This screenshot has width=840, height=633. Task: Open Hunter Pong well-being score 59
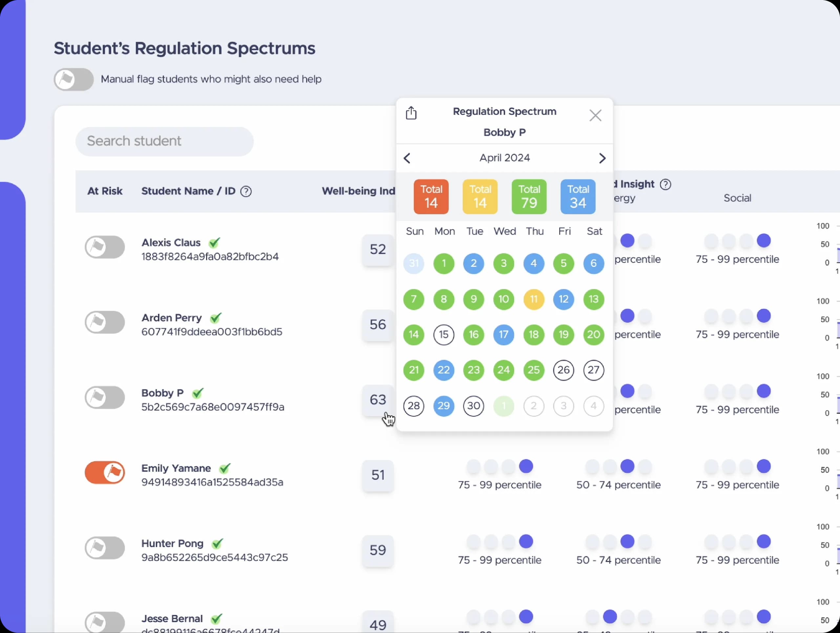point(378,551)
